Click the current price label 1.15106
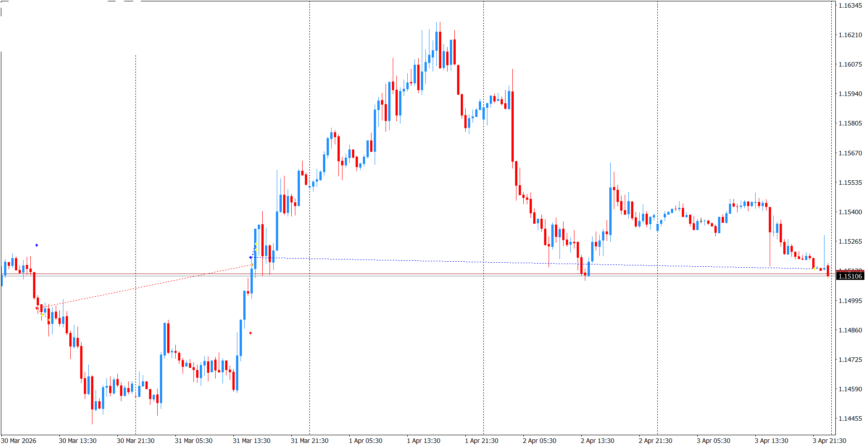Image resolution: width=868 pixels, height=447 pixels. tap(850, 276)
